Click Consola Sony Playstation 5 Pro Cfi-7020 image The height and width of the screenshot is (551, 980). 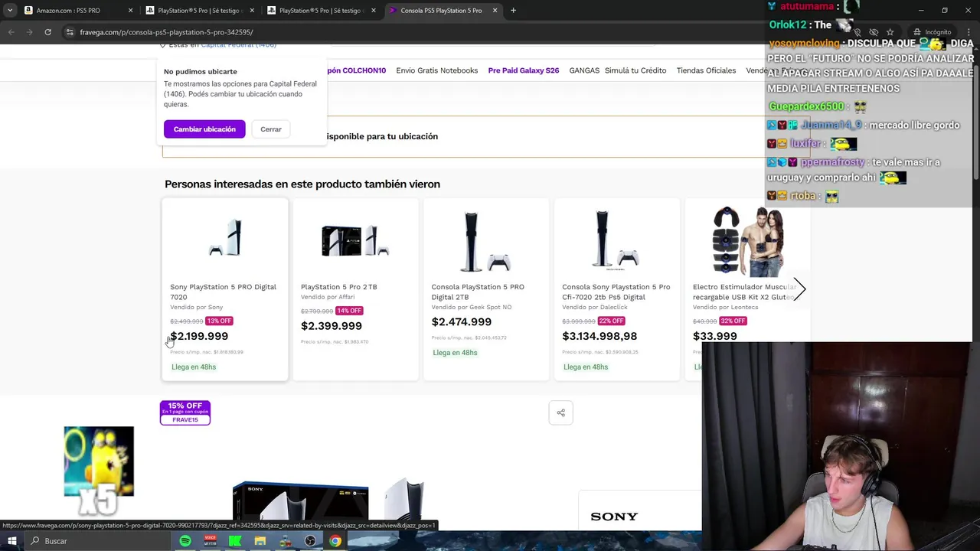click(616, 241)
